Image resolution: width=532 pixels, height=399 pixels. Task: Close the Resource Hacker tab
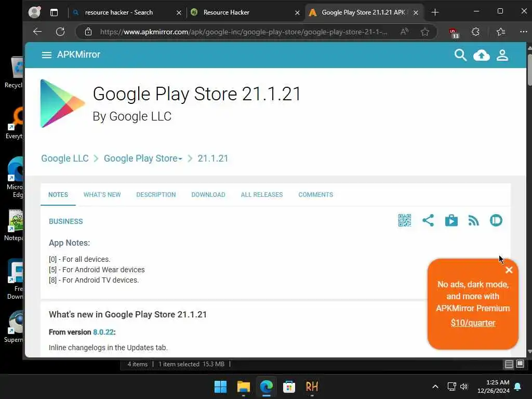pyautogui.click(x=297, y=12)
